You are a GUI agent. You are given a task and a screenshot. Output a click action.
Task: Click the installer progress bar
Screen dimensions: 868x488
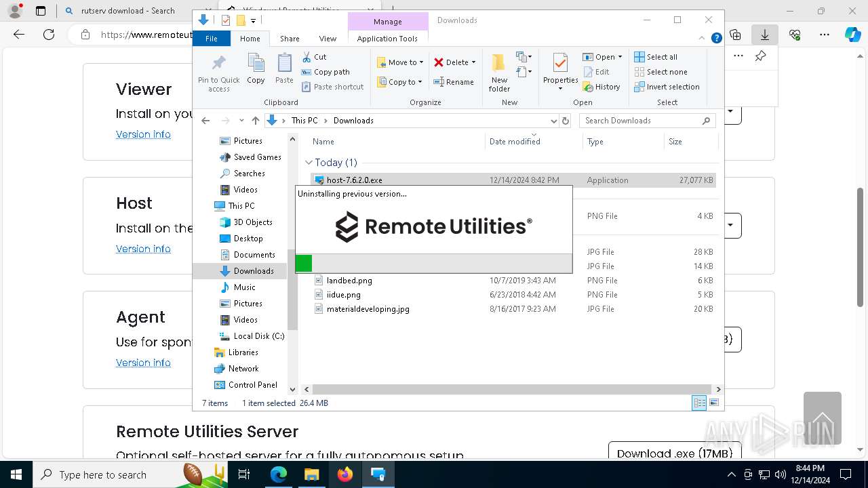coord(434,263)
